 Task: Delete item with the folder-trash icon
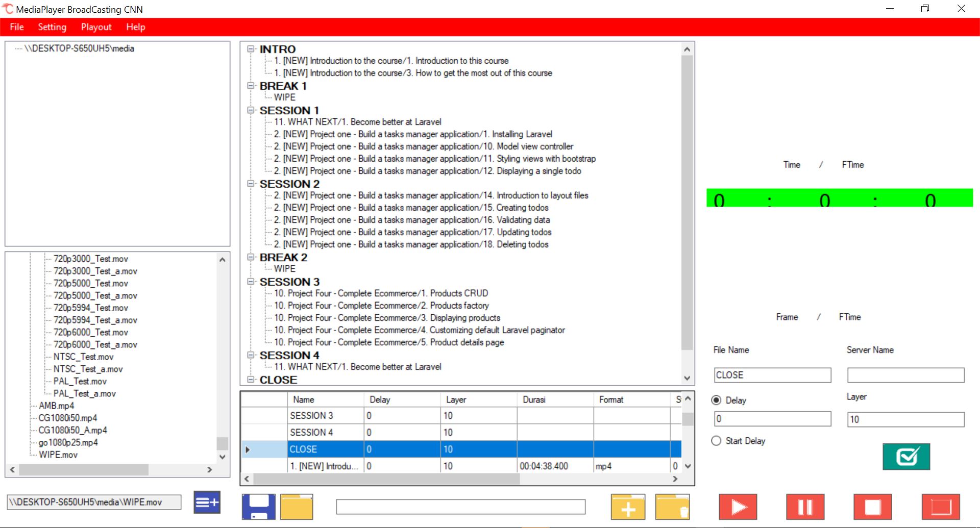672,507
